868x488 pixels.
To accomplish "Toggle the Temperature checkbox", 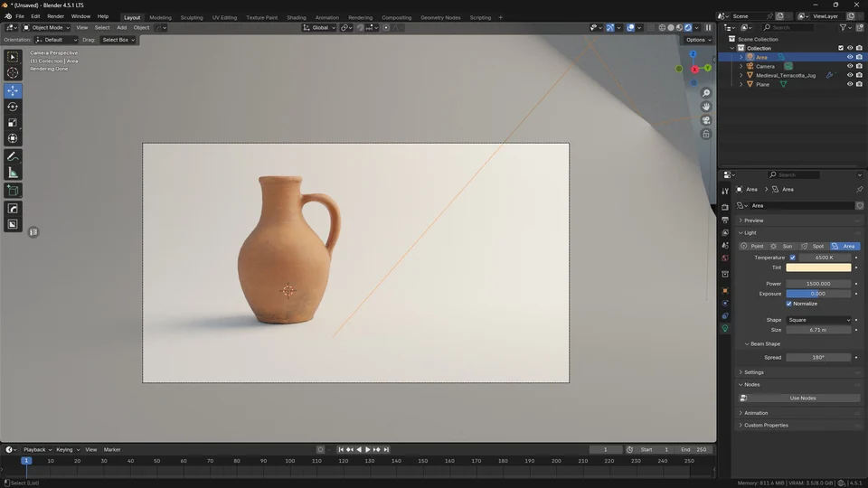I will (x=792, y=258).
